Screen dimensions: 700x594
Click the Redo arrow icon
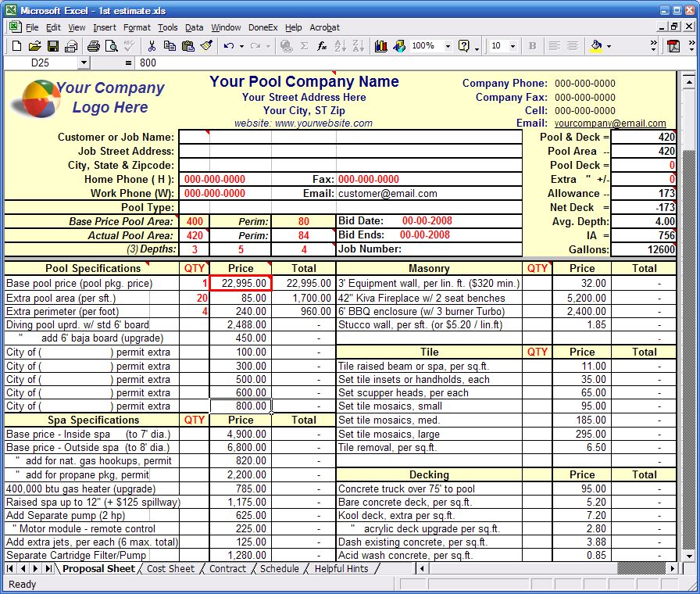point(255,45)
